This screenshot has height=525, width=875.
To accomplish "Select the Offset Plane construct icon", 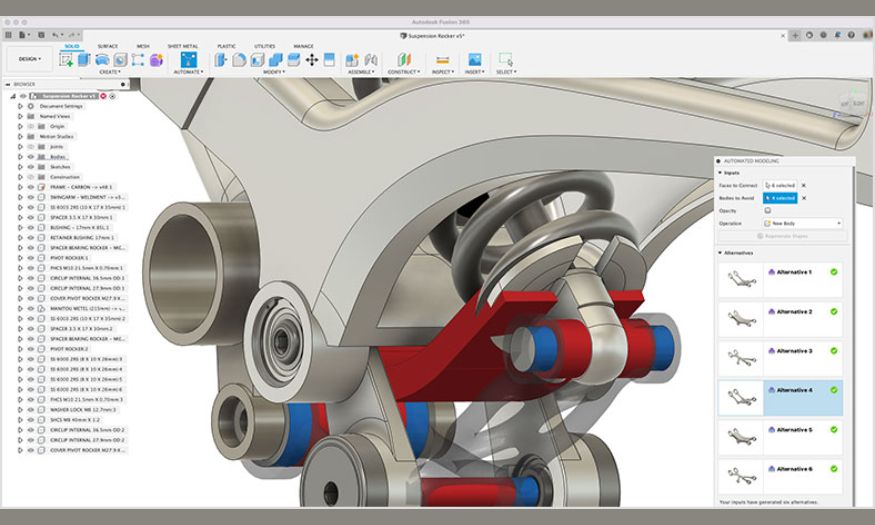I will point(404,60).
